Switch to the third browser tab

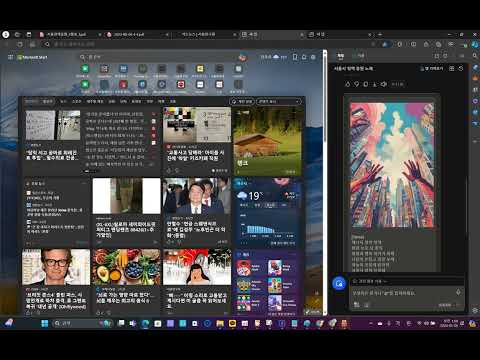coord(204,34)
